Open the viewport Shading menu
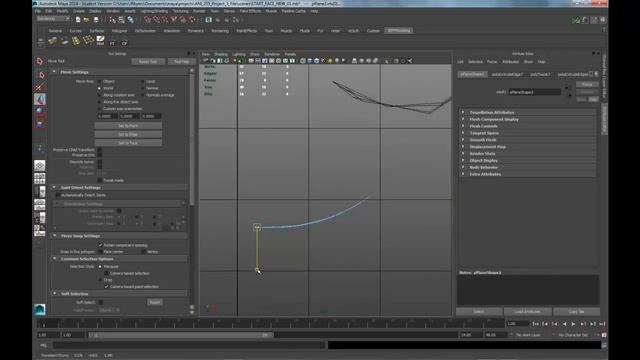The image size is (640, 360). 221,54
